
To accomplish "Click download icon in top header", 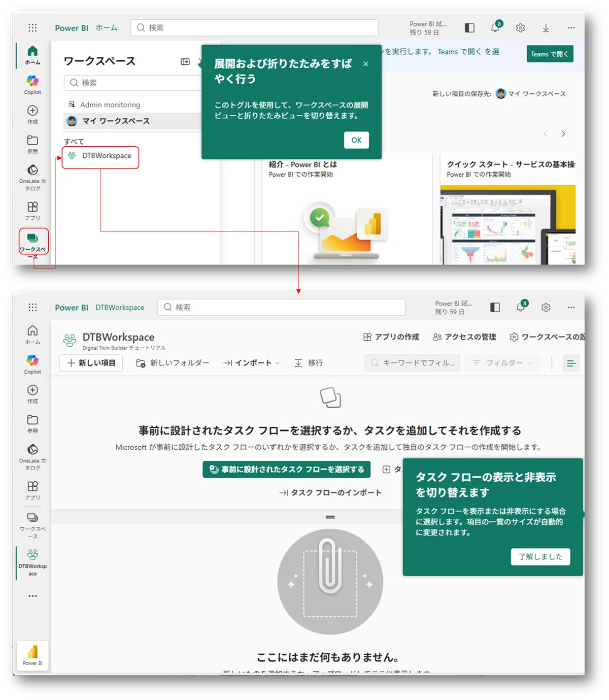I will 546,28.
